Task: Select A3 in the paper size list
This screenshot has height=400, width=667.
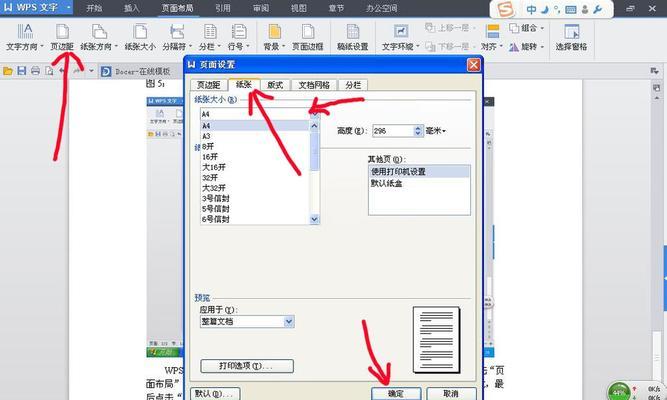Action: (255, 136)
